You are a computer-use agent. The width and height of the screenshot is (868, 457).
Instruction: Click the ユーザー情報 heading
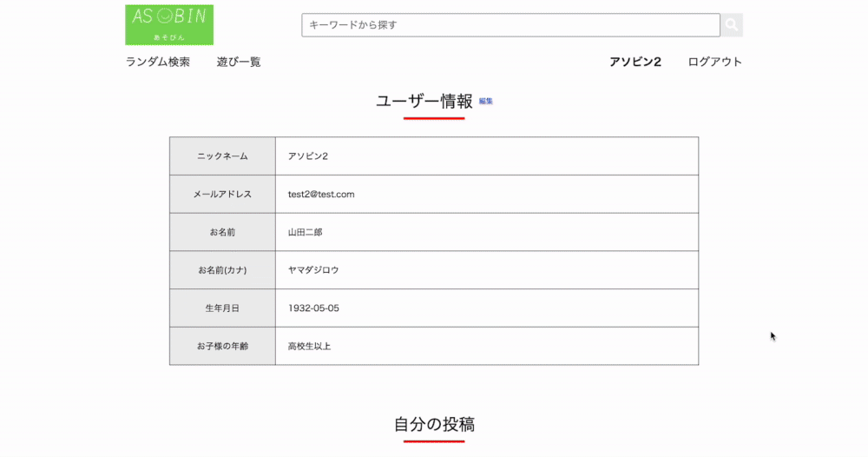[424, 101]
